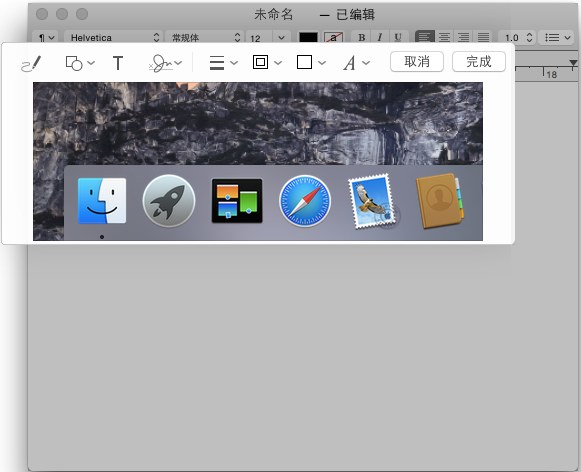Justify the text

(x=483, y=37)
